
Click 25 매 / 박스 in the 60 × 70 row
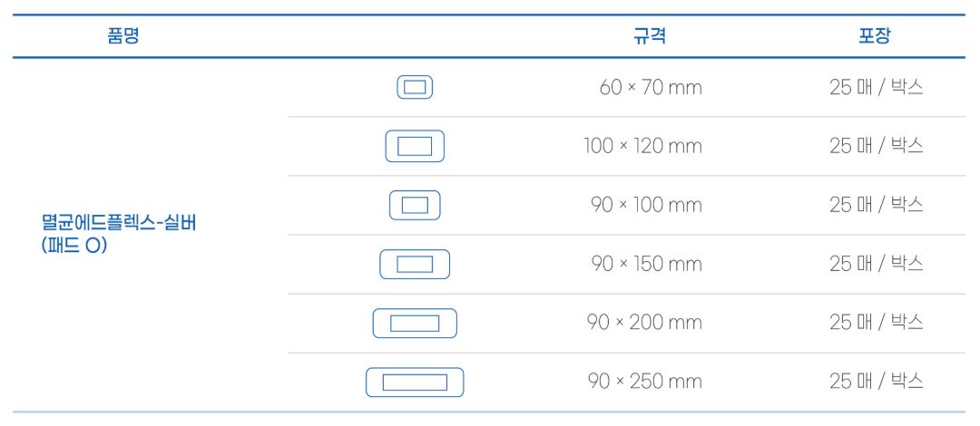point(877,87)
